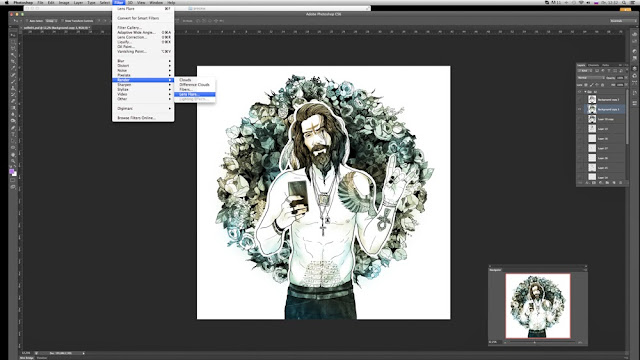Screen dimensions: 640x360
Task: Open the Auto-Select Group dropdown
Action: pyautogui.click(x=51, y=21)
